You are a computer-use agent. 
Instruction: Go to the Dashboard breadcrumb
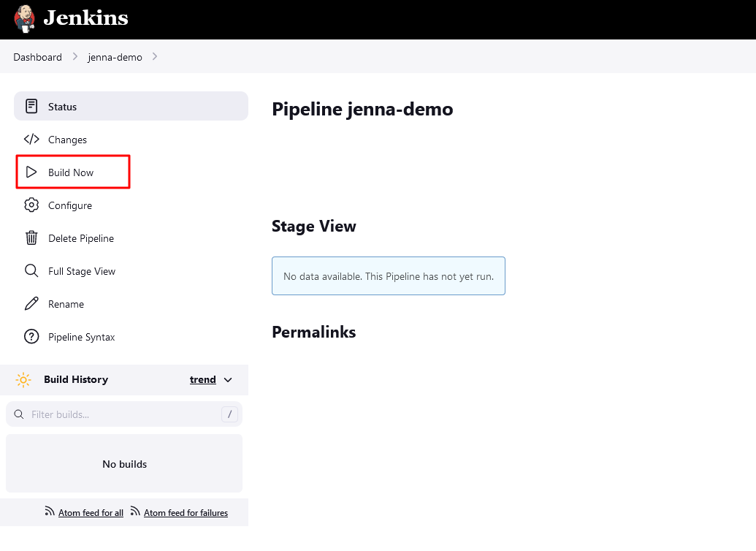pos(37,57)
